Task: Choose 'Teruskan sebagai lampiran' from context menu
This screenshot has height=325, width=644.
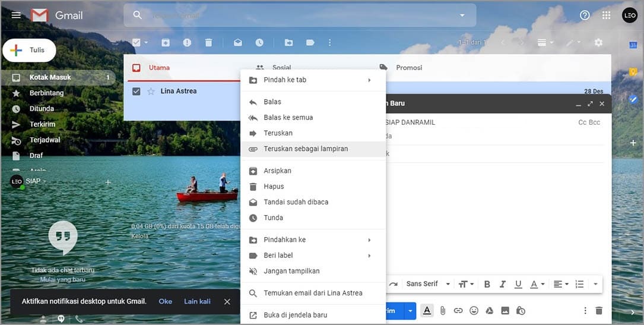Action: click(306, 149)
